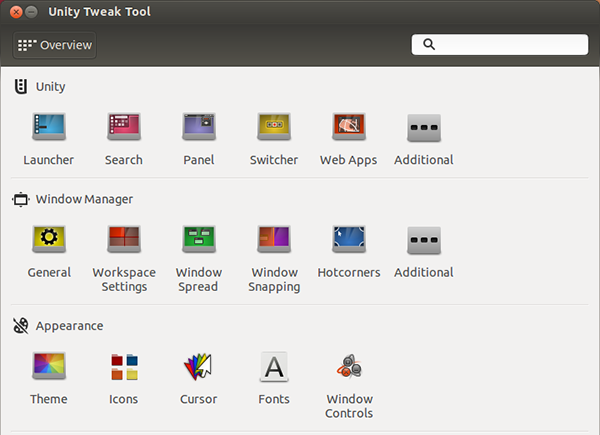Close the Unity Tweak Tool window
Viewport: 600px width, 435px height.
click(16, 12)
